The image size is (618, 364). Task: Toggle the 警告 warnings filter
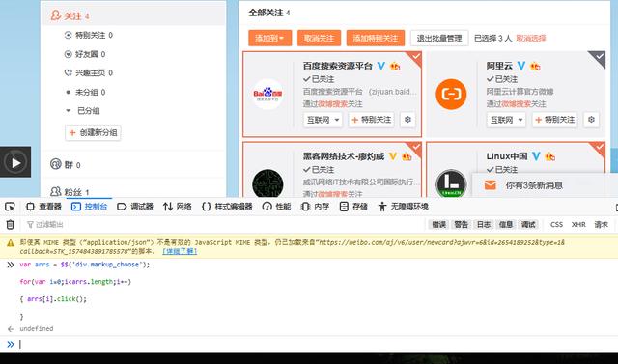click(x=461, y=225)
